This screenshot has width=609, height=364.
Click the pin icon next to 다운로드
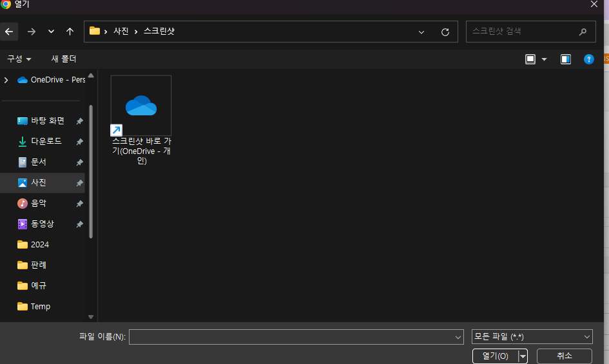pos(80,142)
